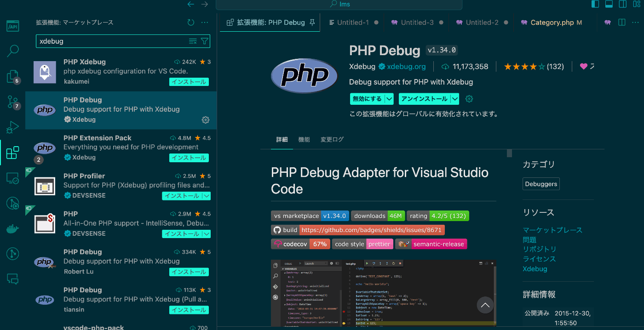The width and height of the screenshot is (644, 330).
Task: Open the Docker view
Action: pos(13,228)
